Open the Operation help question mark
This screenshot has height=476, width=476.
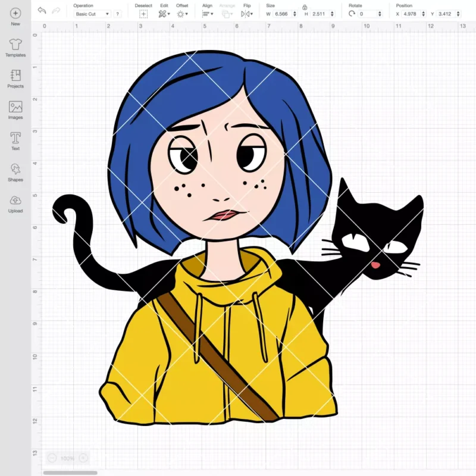117,14
